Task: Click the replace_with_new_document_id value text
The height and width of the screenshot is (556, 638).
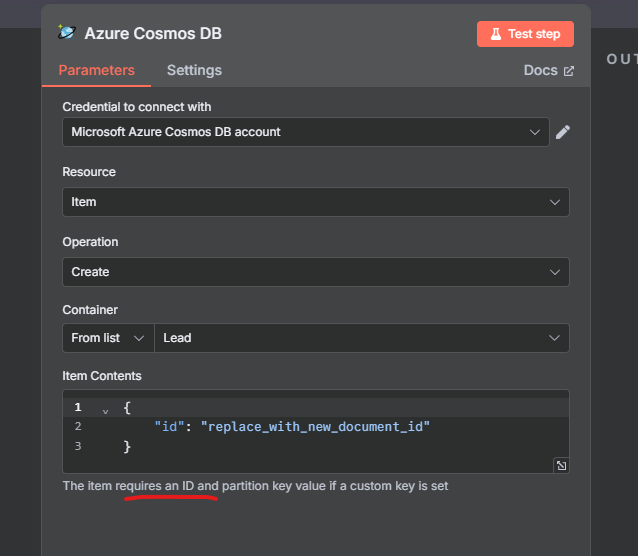Action: pyautogui.click(x=315, y=427)
